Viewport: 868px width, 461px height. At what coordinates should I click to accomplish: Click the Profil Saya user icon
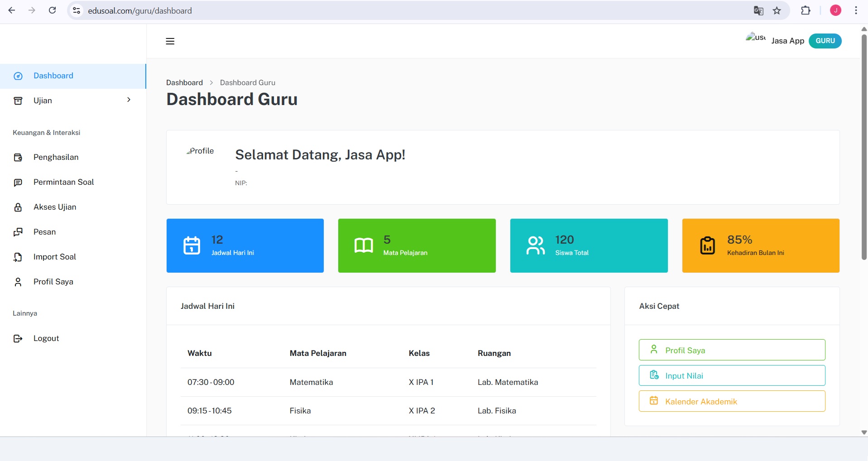click(x=18, y=282)
